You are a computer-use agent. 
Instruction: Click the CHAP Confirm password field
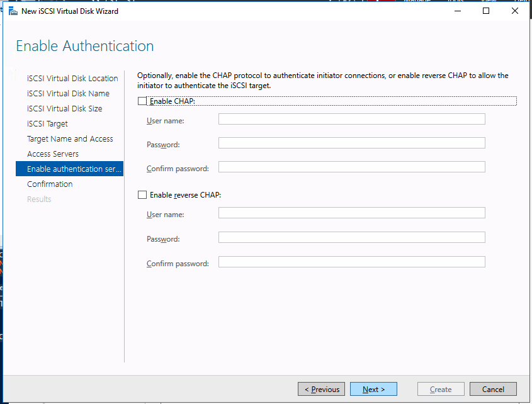[x=351, y=167]
